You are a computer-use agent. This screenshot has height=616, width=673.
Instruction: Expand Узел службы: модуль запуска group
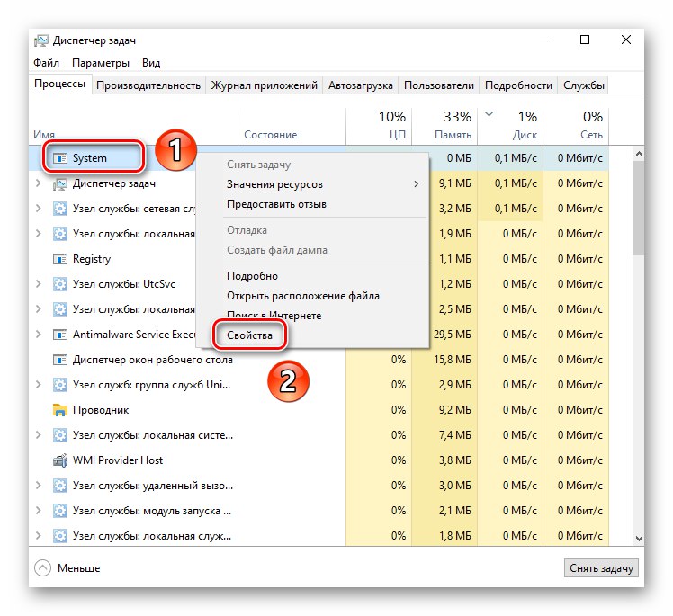(x=39, y=511)
